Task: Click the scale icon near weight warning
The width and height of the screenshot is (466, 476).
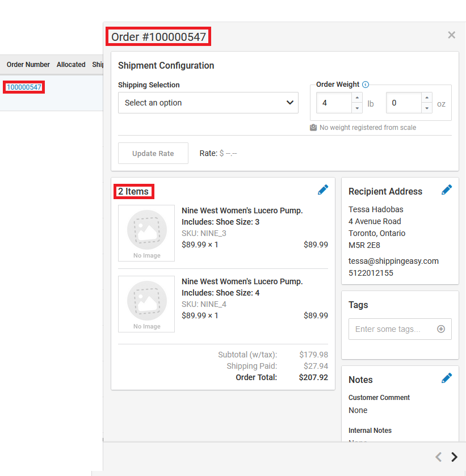Action: (x=313, y=127)
